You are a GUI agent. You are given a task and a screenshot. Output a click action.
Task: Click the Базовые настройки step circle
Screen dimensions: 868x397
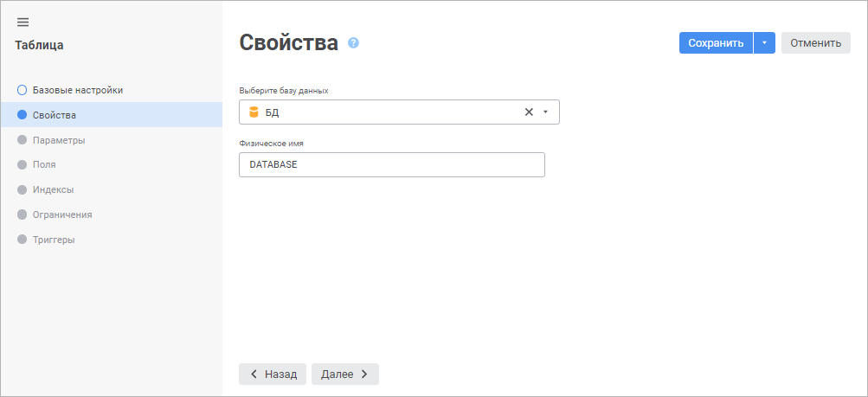pyautogui.click(x=23, y=90)
